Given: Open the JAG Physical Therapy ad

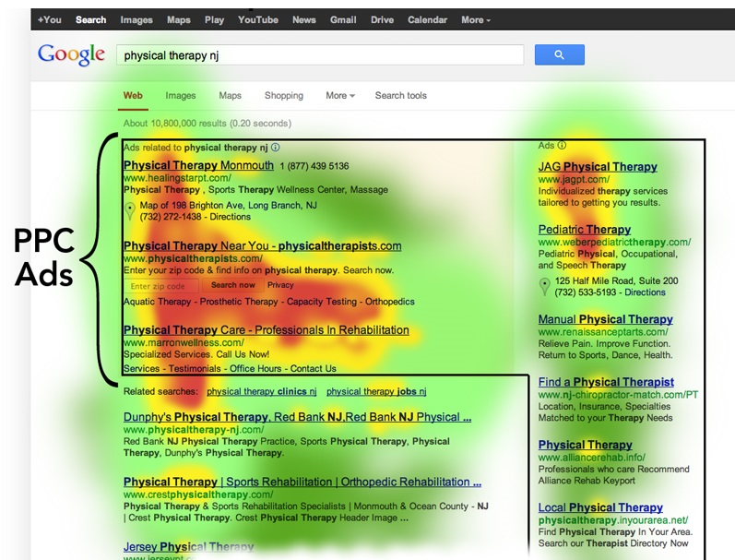Looking at the screenshot, I should pyautogui.click(x=598, y=166).
